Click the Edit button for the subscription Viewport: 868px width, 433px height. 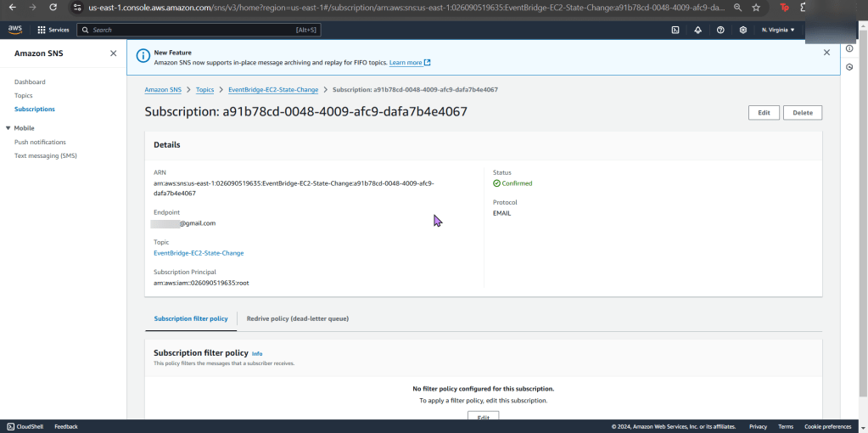click(x=764, y=113)
